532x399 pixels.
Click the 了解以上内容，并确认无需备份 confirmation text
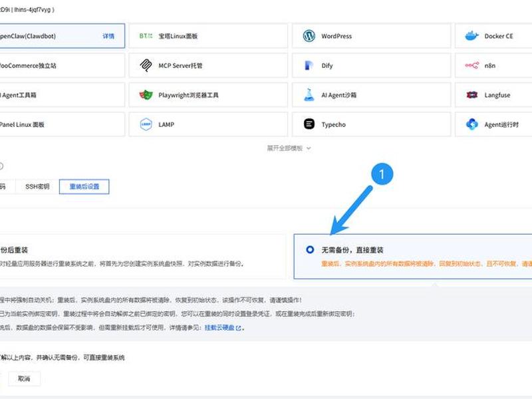point(62,358)
